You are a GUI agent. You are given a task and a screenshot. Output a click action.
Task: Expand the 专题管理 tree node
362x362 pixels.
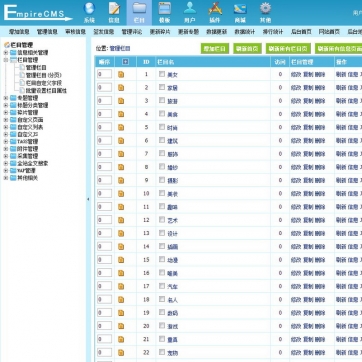click(x=6, y=98)
